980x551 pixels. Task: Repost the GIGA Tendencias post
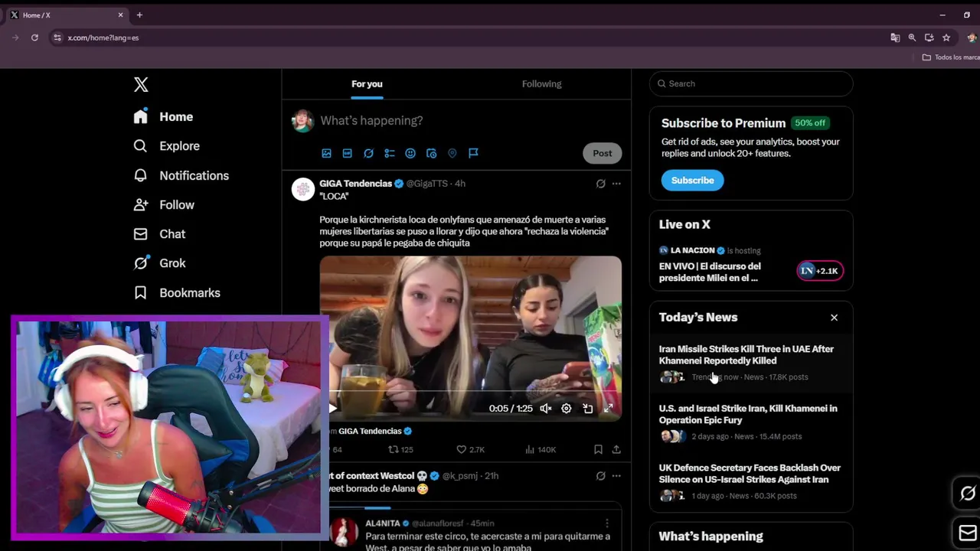coord(400,450)
